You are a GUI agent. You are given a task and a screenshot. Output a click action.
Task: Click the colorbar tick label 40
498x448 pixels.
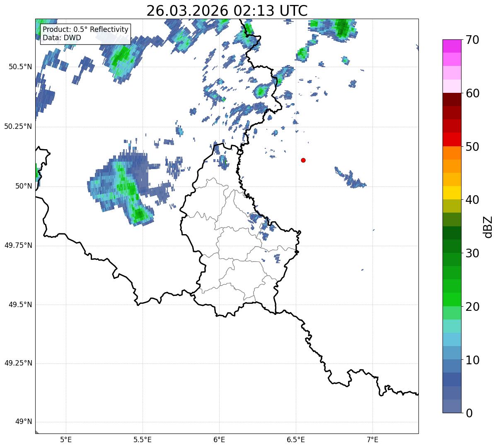pos(472,200)
